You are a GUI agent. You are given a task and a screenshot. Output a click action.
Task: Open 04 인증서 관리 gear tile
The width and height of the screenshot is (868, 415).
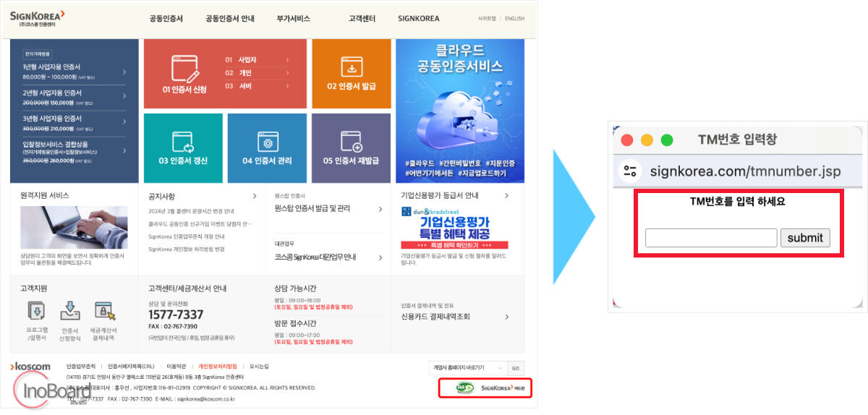click(x=267, y=148)
